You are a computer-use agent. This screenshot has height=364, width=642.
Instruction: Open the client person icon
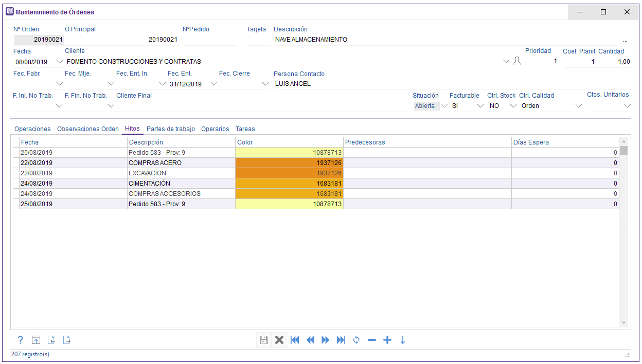click(517, 61)
